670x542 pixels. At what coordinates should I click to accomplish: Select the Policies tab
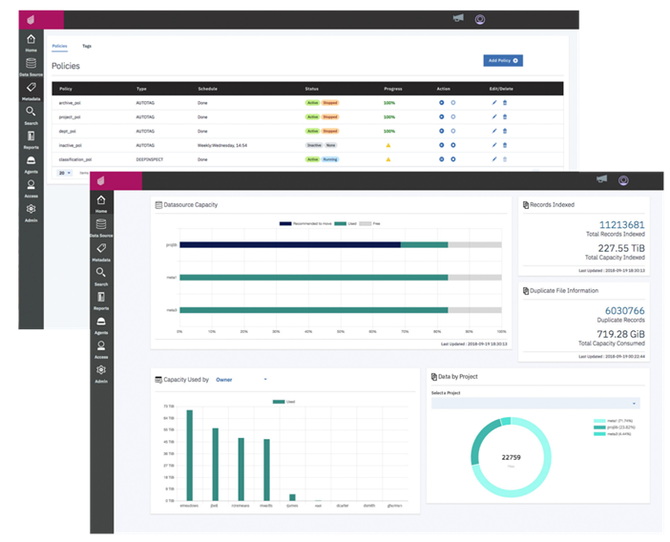tap(59, 46)
